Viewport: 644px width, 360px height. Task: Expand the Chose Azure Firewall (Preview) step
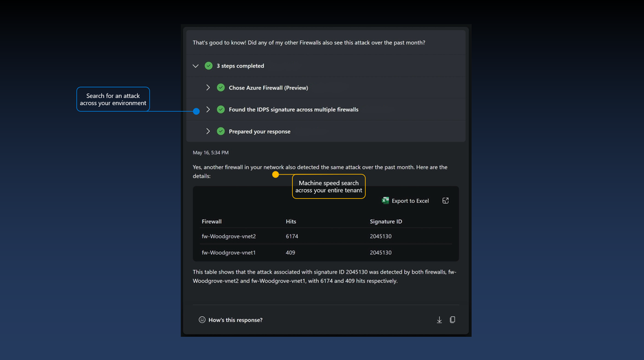coord(208,88)
